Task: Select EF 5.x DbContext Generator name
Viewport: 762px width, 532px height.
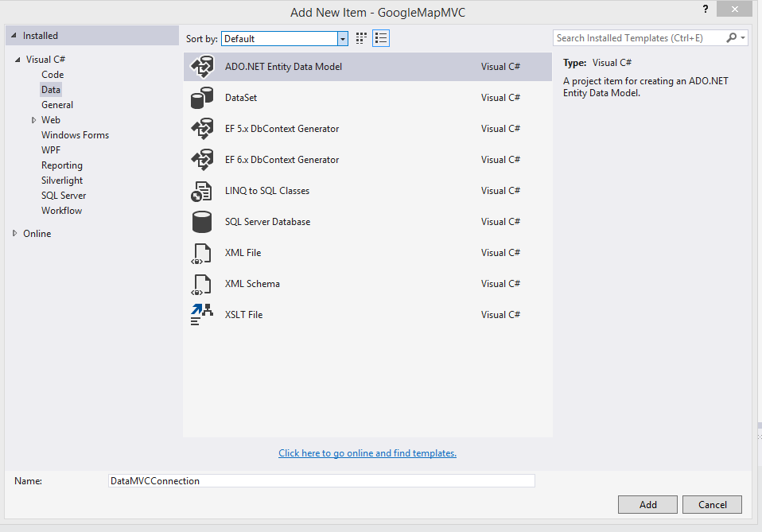Action: coord(282,129)
